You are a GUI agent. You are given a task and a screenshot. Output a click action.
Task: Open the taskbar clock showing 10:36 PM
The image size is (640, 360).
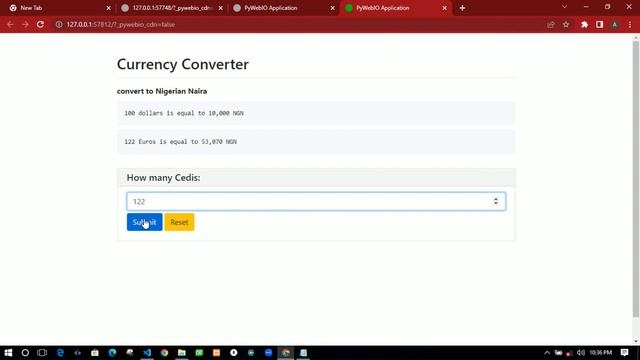(600, 353)
